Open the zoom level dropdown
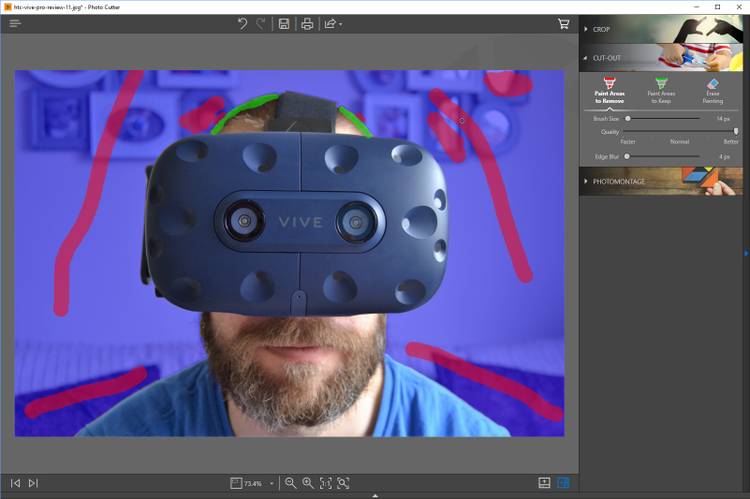The width and height of the screenshot is (750, 499). point(272,484)
